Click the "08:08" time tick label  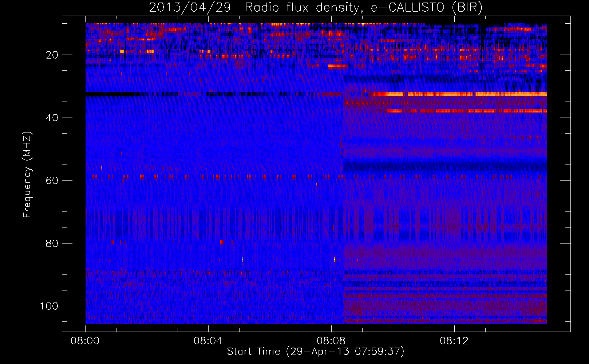[x=331, y=341]
